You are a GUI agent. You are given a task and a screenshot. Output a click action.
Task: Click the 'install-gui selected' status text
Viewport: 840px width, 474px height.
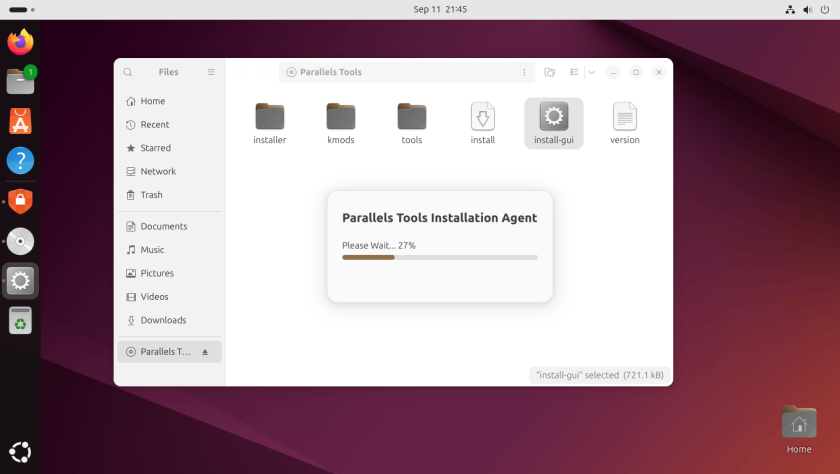tap(599, 375)
